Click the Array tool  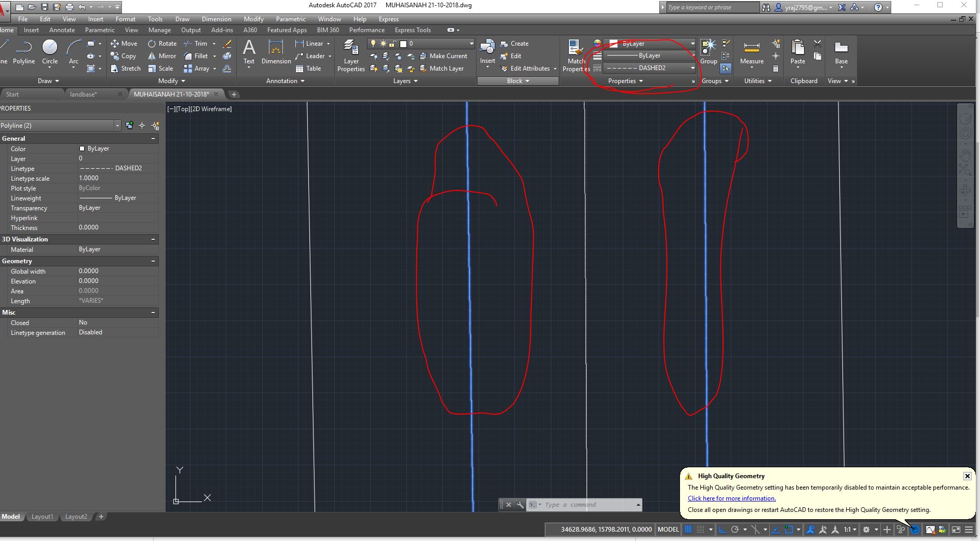(x=196, y=69)
